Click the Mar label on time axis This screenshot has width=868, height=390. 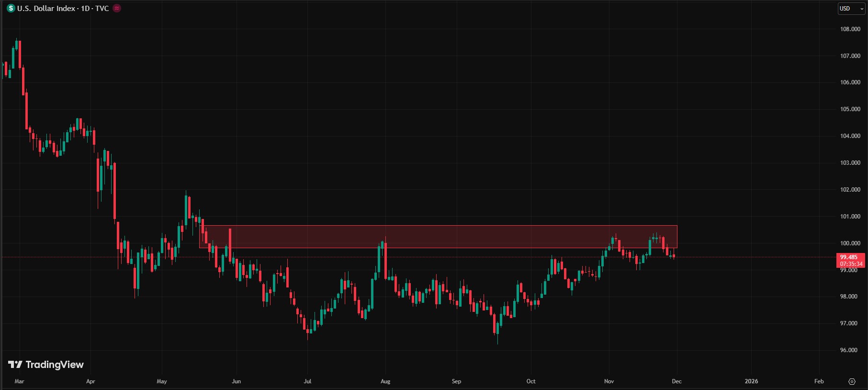coord(19,381)
